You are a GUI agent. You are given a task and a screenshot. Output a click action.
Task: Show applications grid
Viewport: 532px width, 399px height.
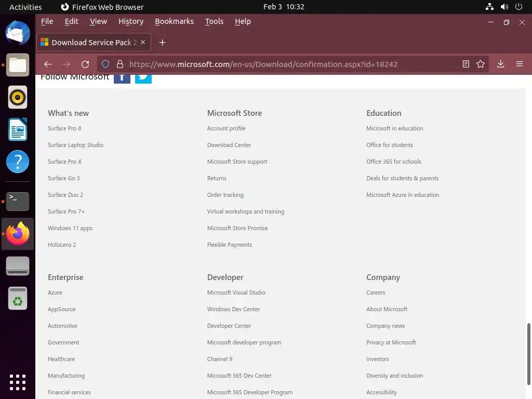click(18, 382)
